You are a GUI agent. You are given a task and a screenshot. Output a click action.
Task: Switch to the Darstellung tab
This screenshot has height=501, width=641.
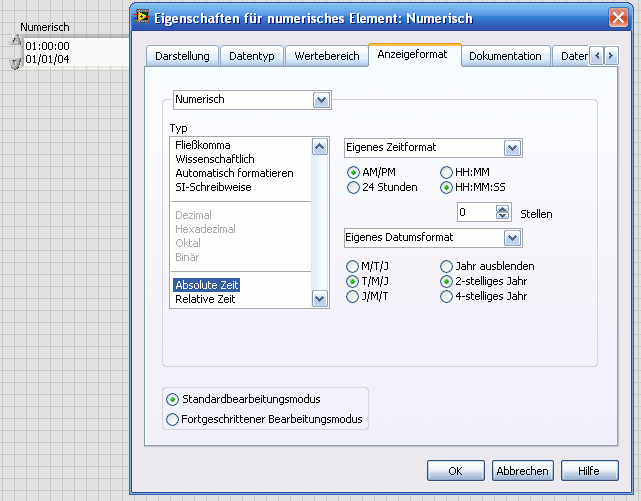coord(182,56)
